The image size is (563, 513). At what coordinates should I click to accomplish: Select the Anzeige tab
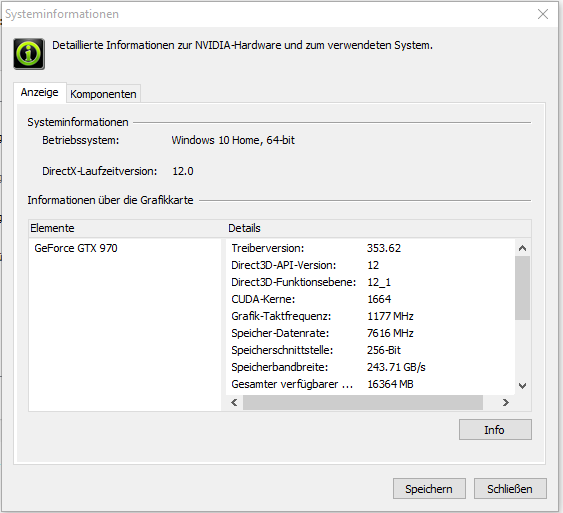(x=39, y=93)
